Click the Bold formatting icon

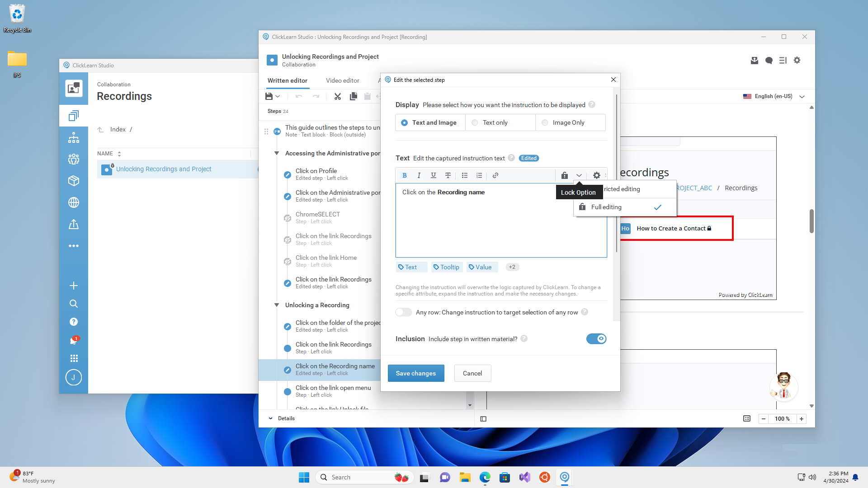(x=404, y=175)
